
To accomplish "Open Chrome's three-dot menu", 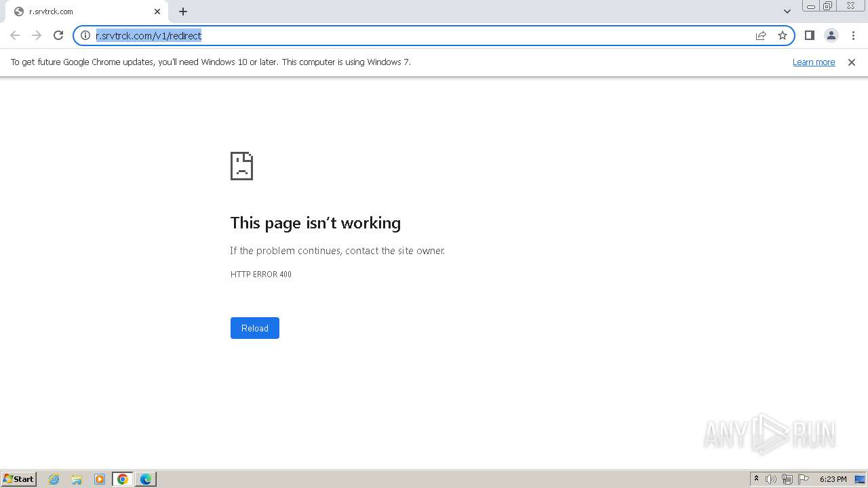I will tap(853, 35).
